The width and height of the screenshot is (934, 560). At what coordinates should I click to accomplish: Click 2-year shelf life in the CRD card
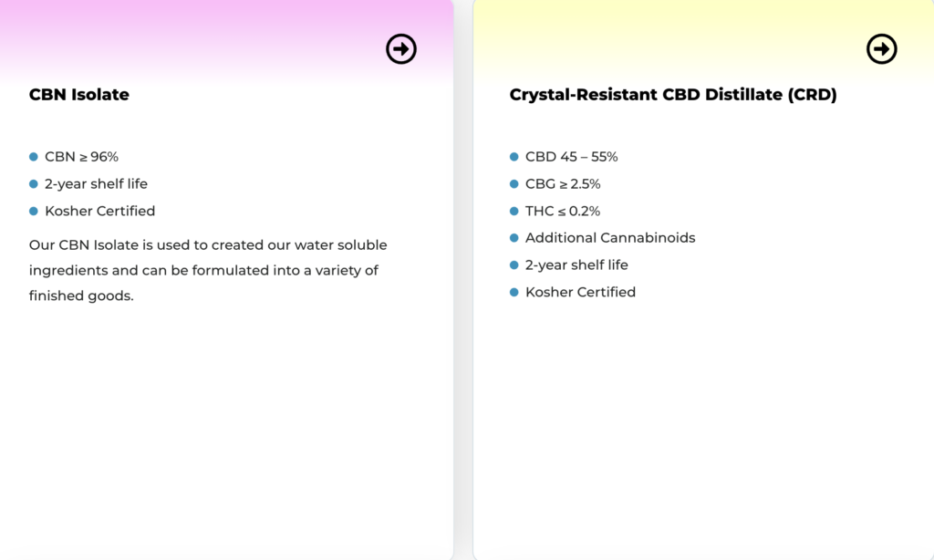pos(576,264)
